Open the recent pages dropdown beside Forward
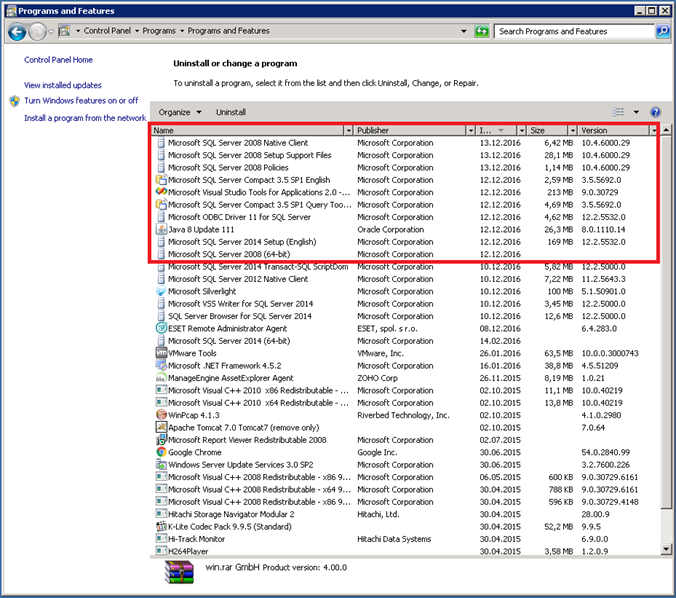Image resolution: width=676 pixels, height=598 pixels. (51, 31)
